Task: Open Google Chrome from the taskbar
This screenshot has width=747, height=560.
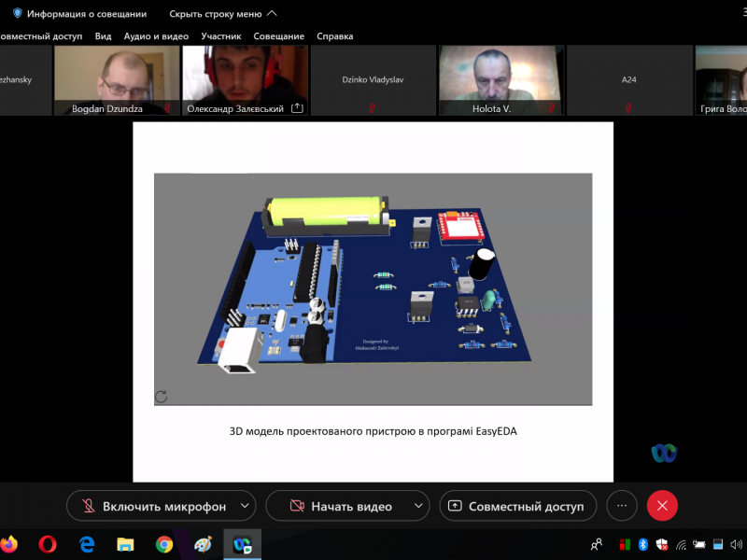Action: point(164,544)
